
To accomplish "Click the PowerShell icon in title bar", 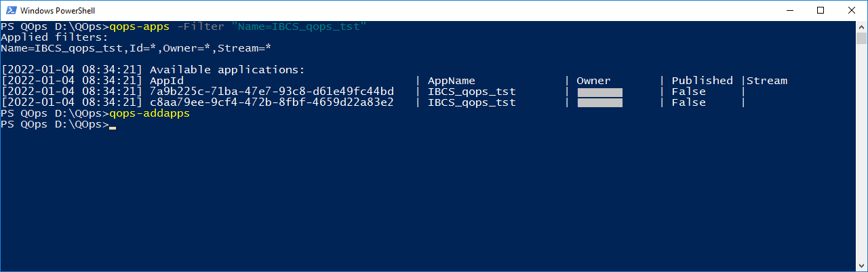I will coord(10,11).
